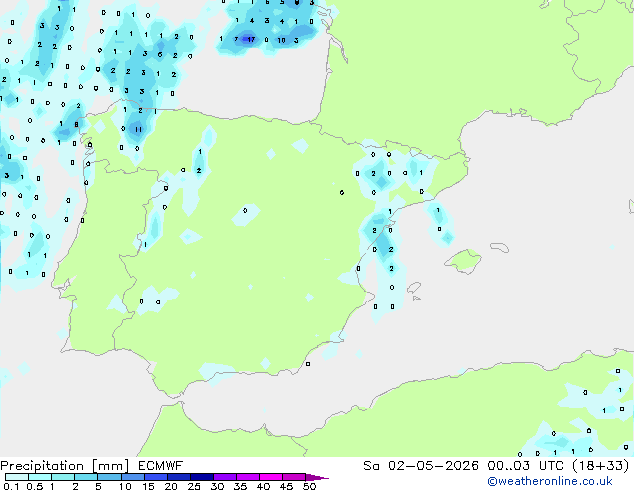The image size is (634, 490).
Task: Pick legend swatch between 0.1 and 0.5
Action: click(17, 477)
